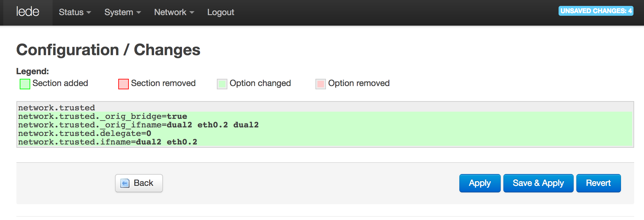Open the Network dropdown menu

(x=174, y=12)
